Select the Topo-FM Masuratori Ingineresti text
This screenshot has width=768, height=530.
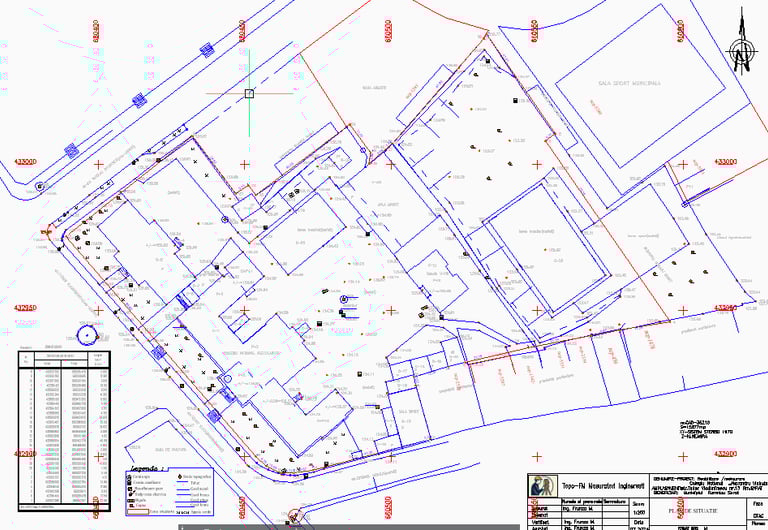coord(603,486)
